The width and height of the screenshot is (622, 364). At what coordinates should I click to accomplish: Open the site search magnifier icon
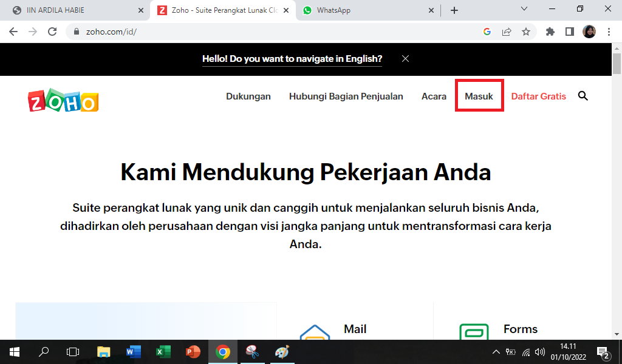(x=583, y=96)
